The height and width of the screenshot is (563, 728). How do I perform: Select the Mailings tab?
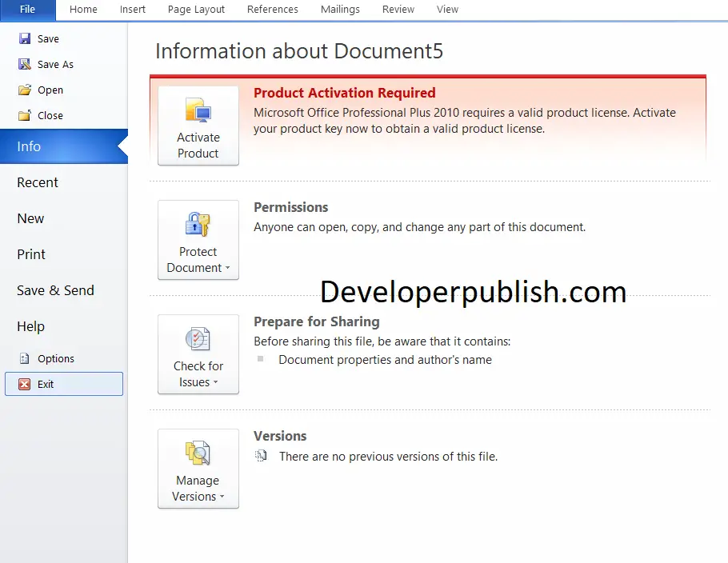tap(340, 10)
